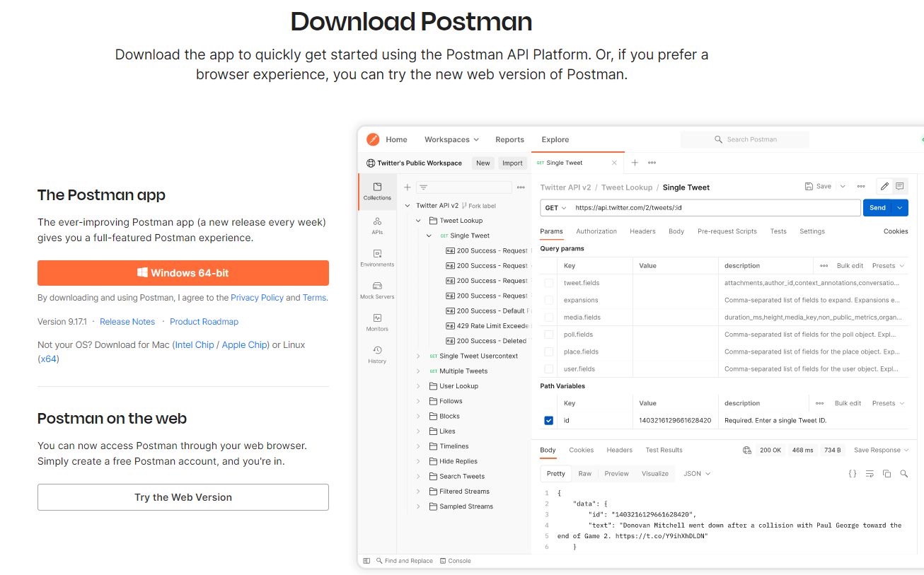The width and height of the screenshot is (924, 575).
Task: Open the Reports menu item
Action: coord(509,139)
